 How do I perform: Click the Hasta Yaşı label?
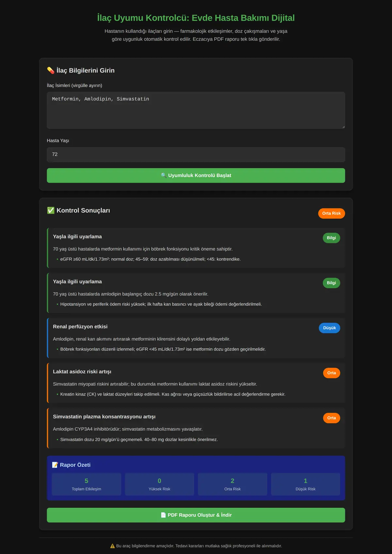coord(58,141)
